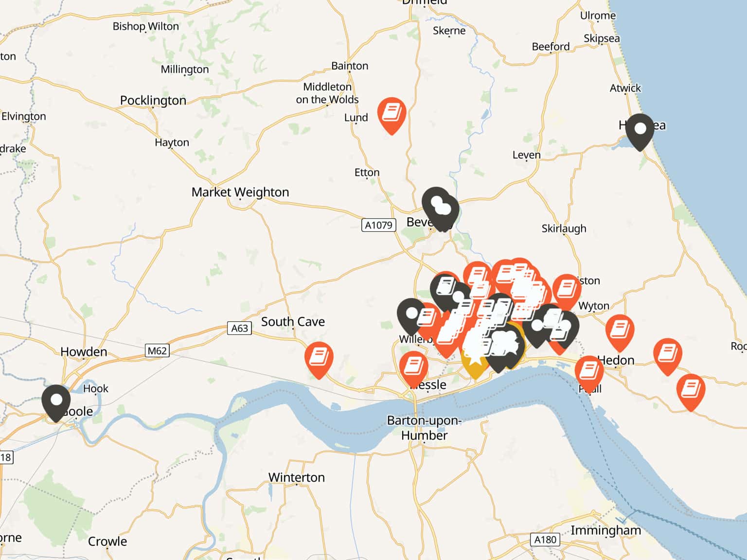Click the Market Weighton town label
747x560 pixels.
point(240,192)
